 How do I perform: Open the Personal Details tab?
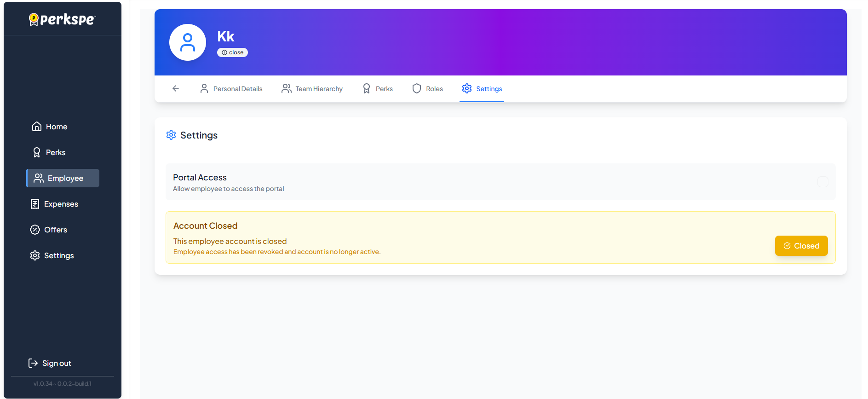click(x=231, y=89)
